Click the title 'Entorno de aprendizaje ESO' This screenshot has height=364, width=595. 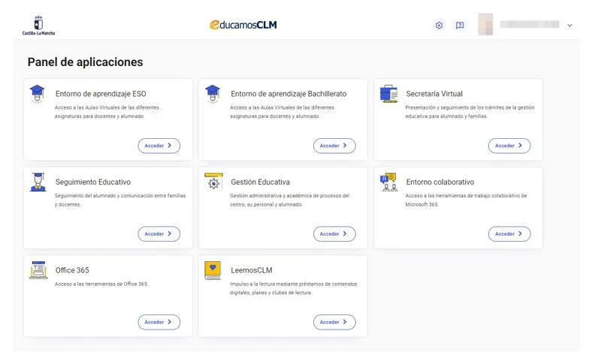click(101, 94)
